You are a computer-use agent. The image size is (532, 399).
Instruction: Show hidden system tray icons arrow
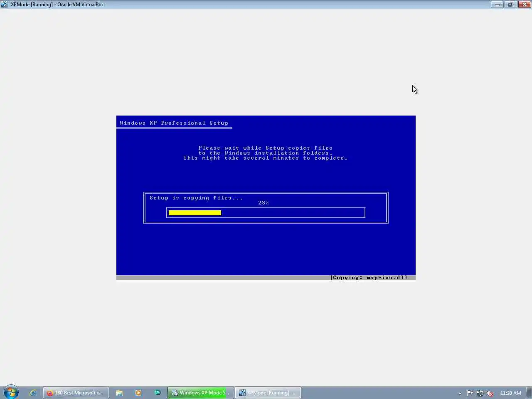click(x=460, y=393)
